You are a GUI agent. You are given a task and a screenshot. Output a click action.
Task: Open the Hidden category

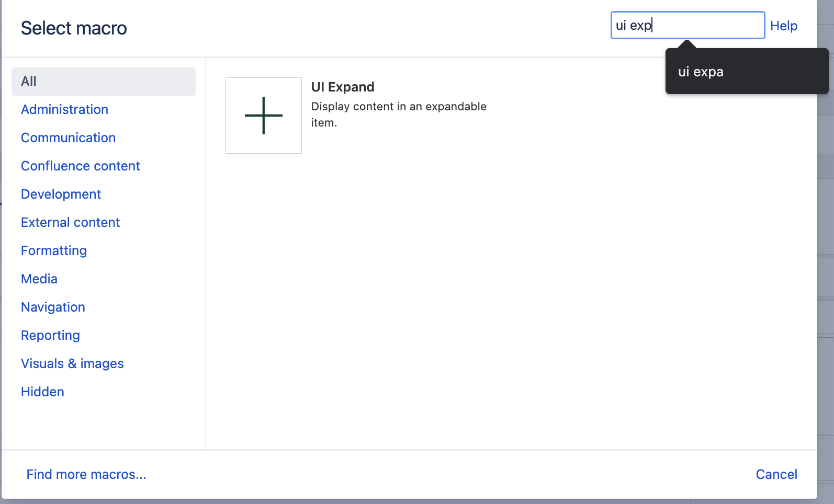point(43,392)
